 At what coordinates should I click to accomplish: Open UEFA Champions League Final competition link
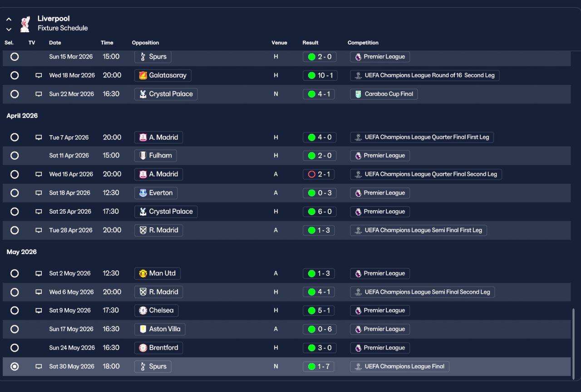click(399, 367)
